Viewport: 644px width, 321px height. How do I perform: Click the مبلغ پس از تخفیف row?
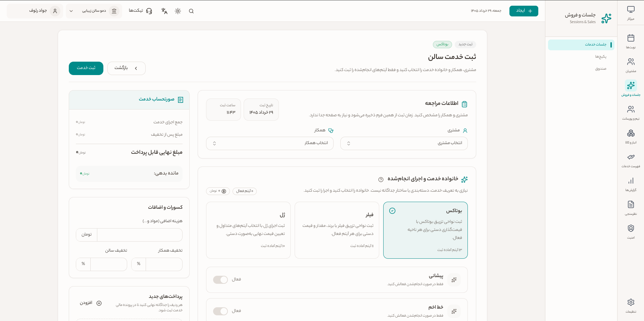pyautogui.click(x=129, y=135)
